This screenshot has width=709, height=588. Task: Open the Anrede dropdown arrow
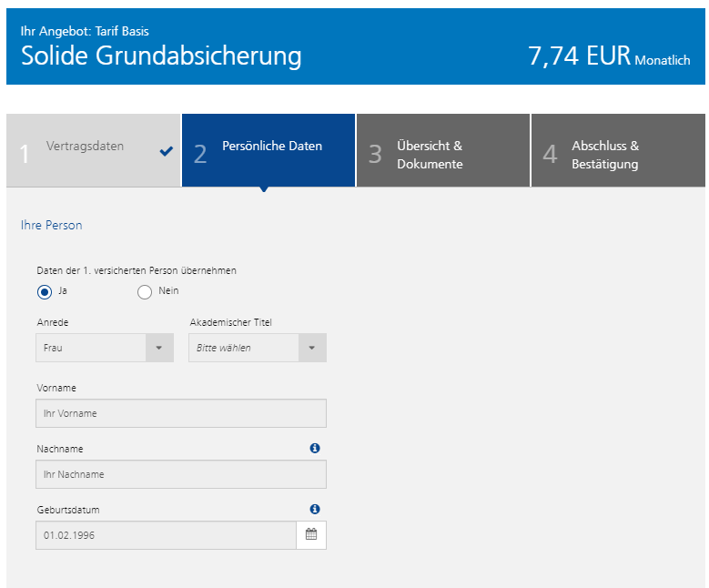pos(159,348)
